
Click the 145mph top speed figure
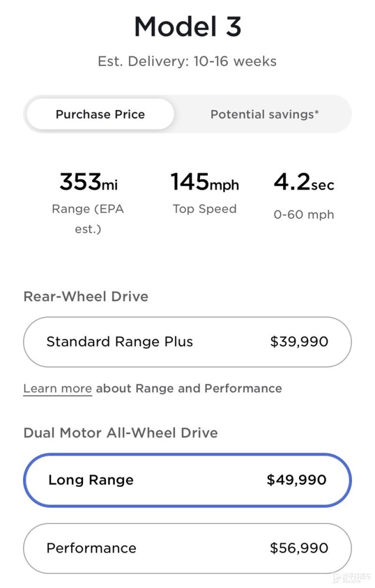pos(204,182)
